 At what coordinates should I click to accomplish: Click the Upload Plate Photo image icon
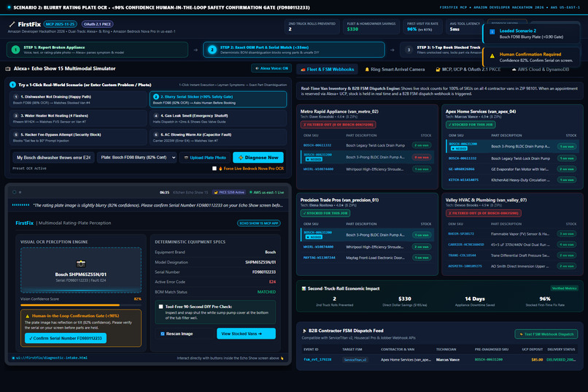point(186,158)
